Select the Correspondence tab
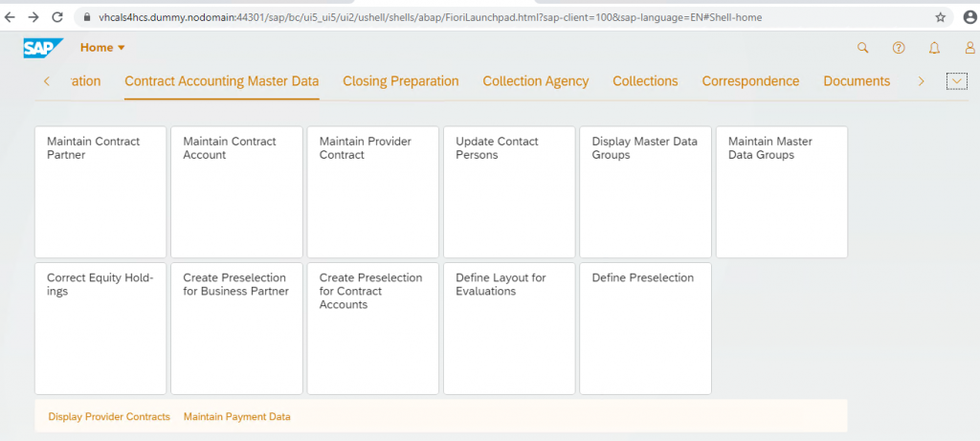980x441 pixels. (x=750, y=81)
